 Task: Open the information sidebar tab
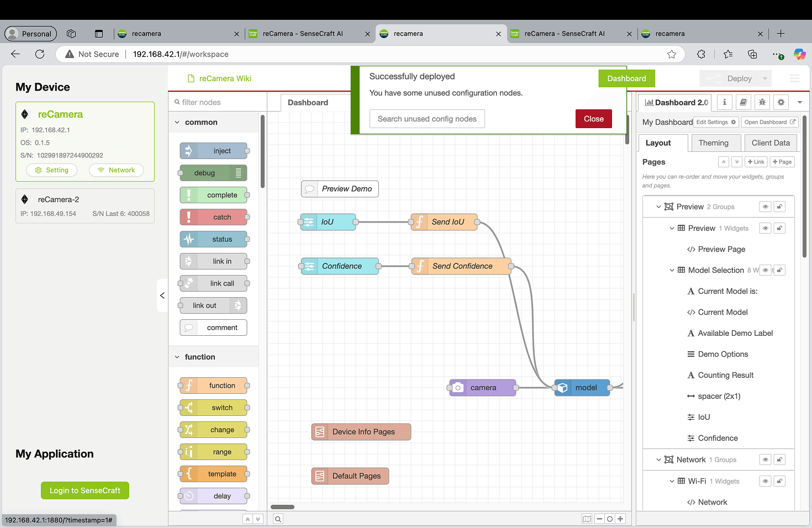point(724,102)
